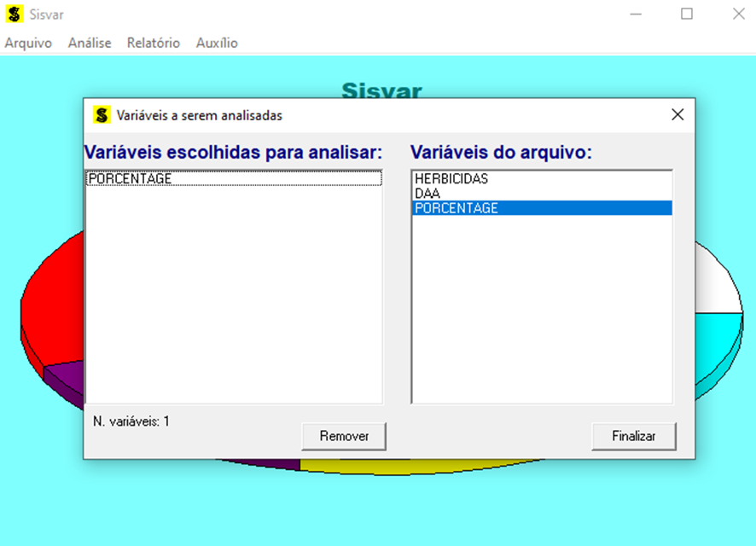The height and width of the screenshot is (546, 756).
Task: Select DAA in the file variables list
Action: tap(543, 194)
